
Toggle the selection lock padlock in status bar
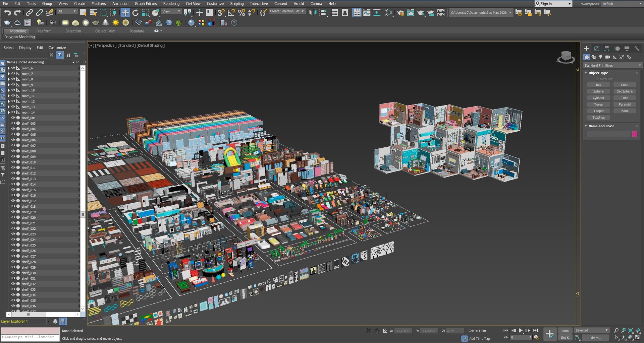click(x=377, y=331)
